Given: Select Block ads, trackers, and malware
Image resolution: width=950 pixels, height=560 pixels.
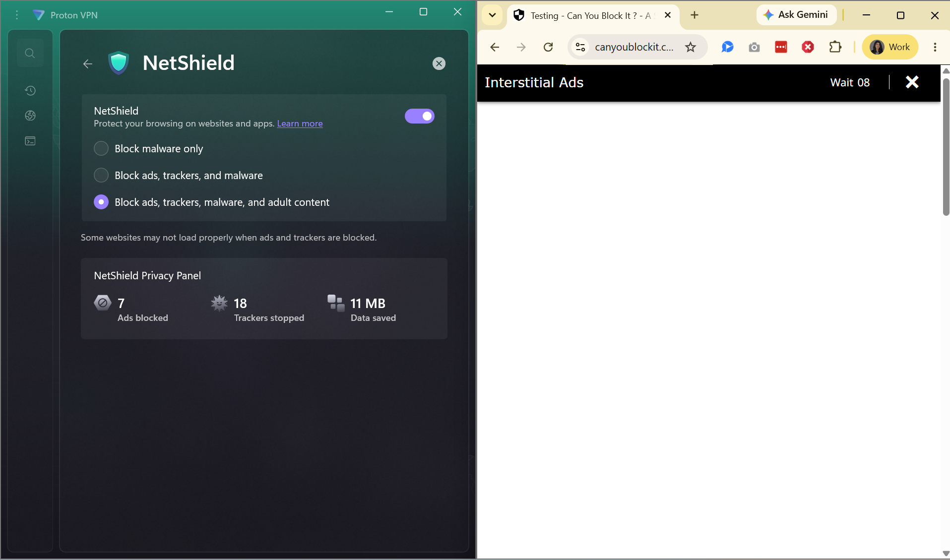Looking at the screenshot, I should click(x=101, y=175).
